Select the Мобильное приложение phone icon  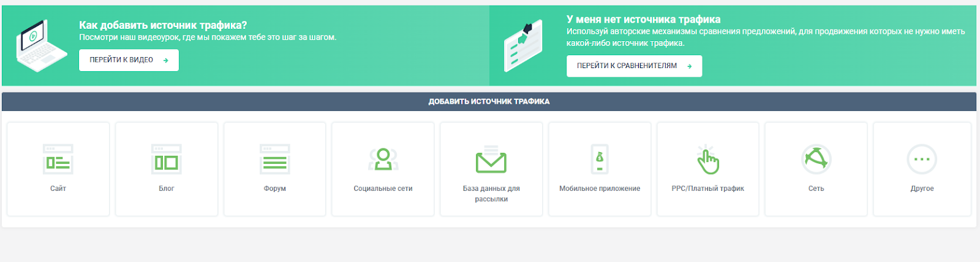[x=600, y=159]
